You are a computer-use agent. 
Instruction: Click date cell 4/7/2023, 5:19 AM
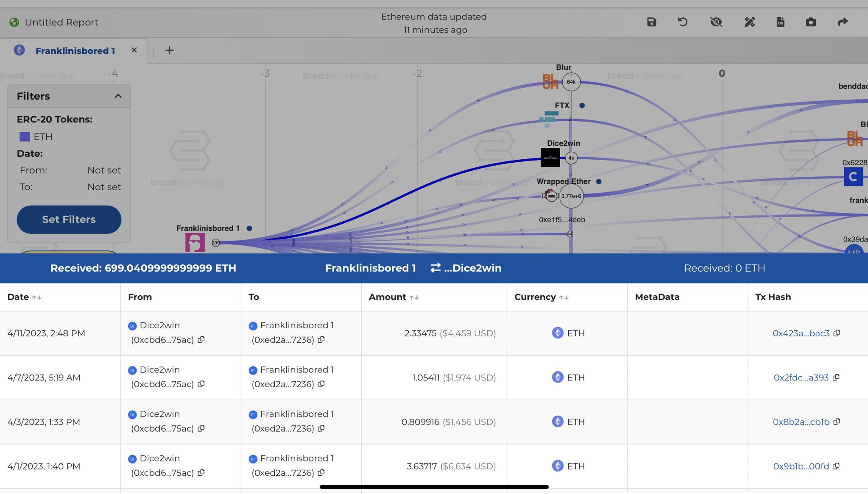click(x=44, y=377)
